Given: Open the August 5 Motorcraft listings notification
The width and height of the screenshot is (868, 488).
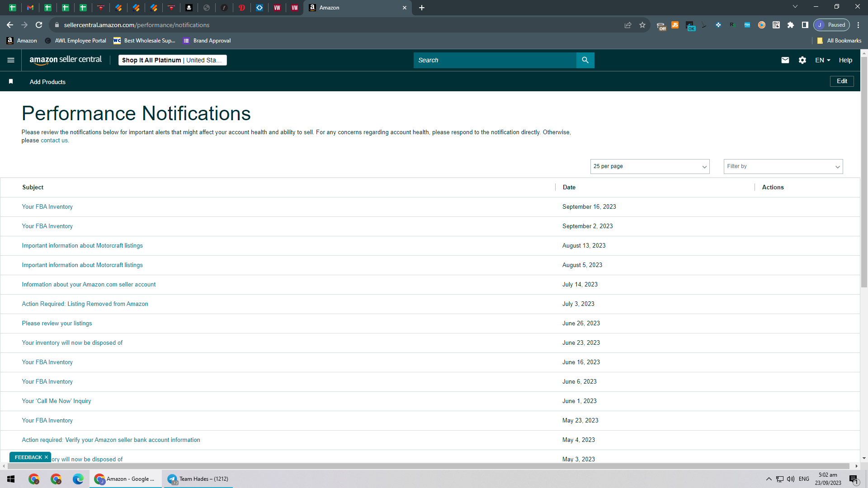Looking at the screenshot, I should [82, 265].
